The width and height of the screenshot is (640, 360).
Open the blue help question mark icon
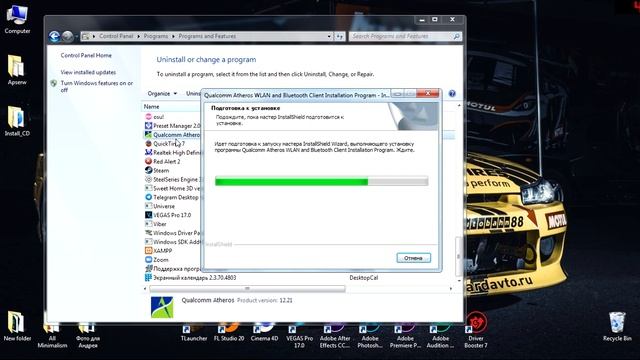coord(452,93)
